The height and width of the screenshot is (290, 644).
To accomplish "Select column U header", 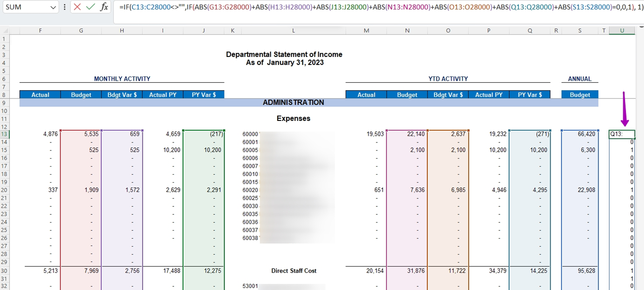I will pyautogui.click(x=622, y=31).
